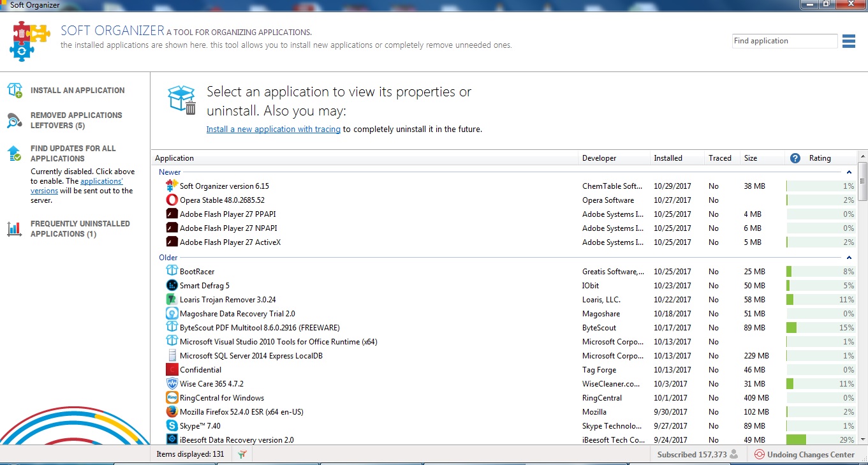Image resolution: width=868 pixels, height=465 pixels.
Task: Click WiseCleaner.co... developer cell
Action: click(611, 384)
